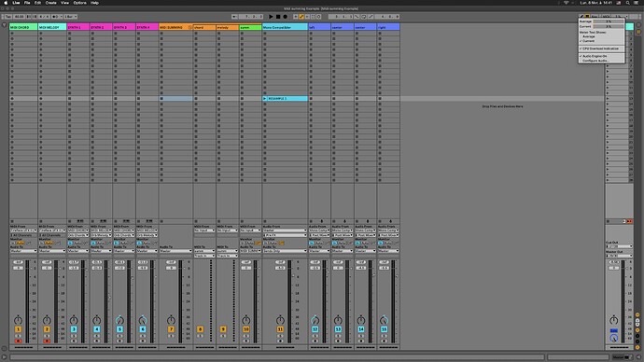Open the Create menu
This screenshot has width=644, height=362.
point(51,3)
